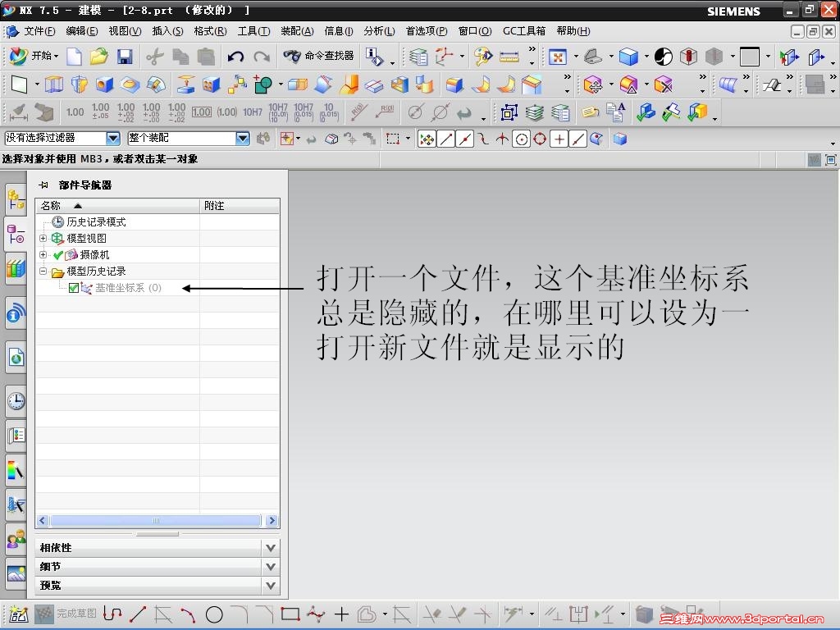
Task: Toggle the snap to existing point option
Action: tap(559, 139)
